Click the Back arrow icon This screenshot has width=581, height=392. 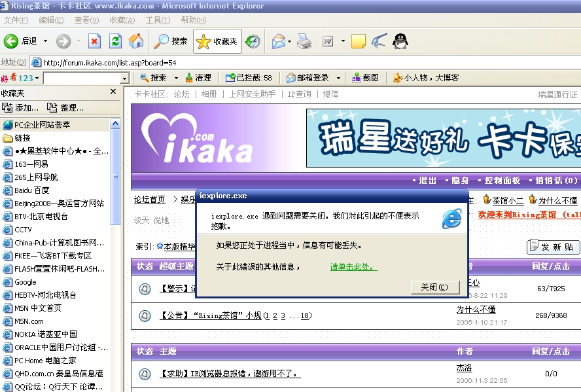[x=10, y=41]
